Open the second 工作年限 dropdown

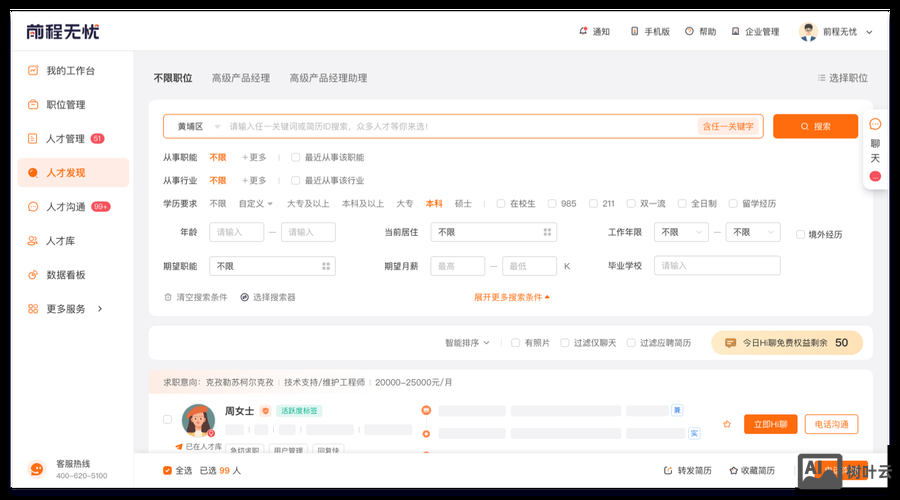tap(753, 232)
